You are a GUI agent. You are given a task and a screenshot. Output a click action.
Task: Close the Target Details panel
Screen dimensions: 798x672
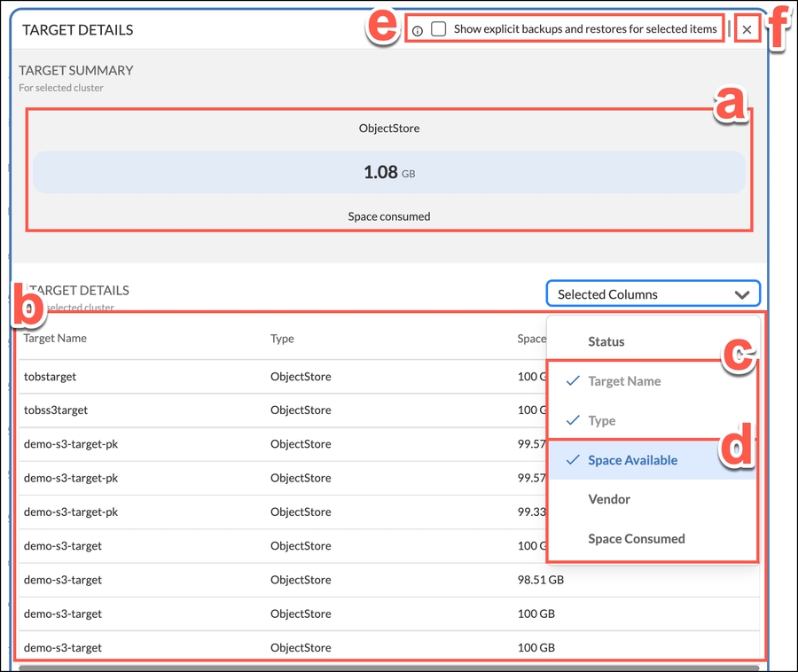click(747, 30)
